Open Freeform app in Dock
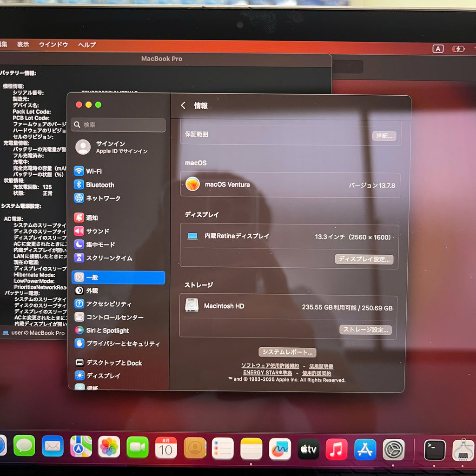476x476 pixels. (x=280, y=449)
